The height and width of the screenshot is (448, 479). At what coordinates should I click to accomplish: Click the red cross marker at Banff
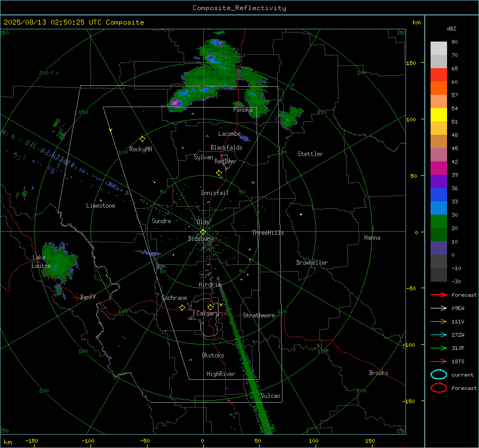(76, 297)
